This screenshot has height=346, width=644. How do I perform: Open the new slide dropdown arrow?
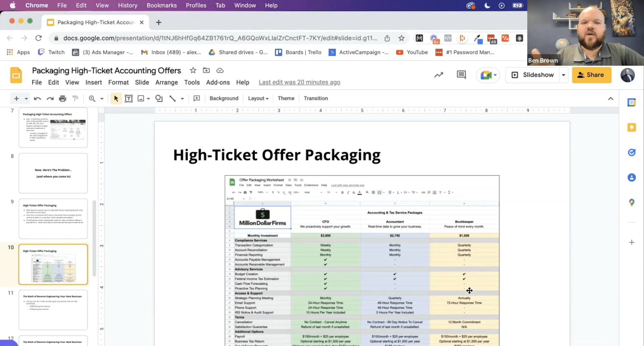pos(25,98)
